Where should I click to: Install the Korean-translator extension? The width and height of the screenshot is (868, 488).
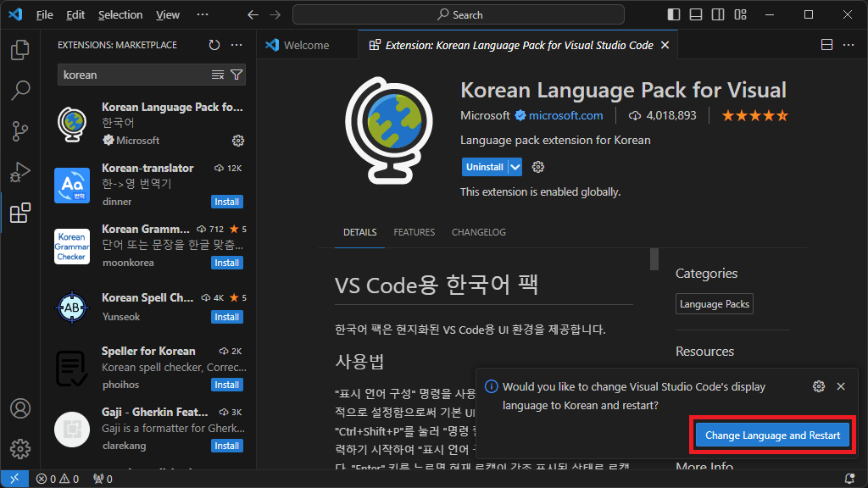click(227, 202)
